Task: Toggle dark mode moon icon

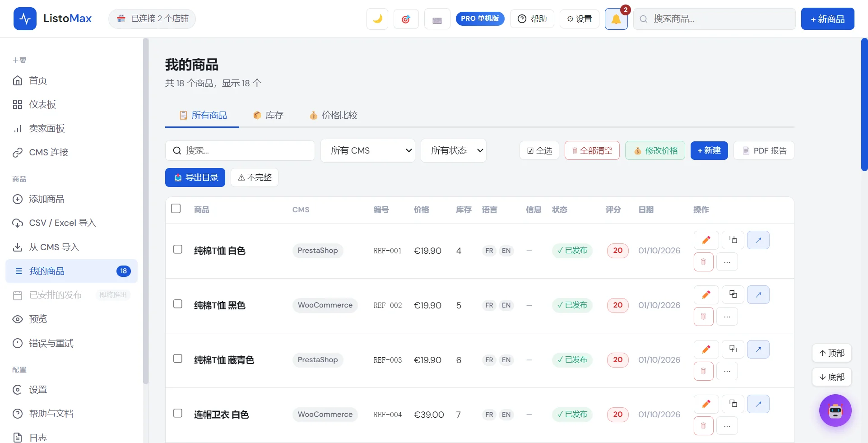Action: click(x=377, y=19)
